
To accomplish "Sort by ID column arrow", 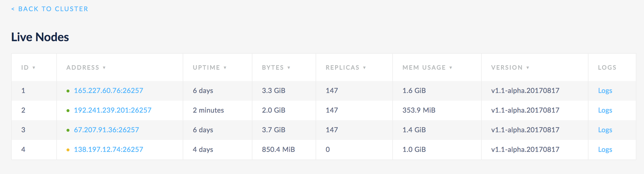I will click(x=34, y=68).
